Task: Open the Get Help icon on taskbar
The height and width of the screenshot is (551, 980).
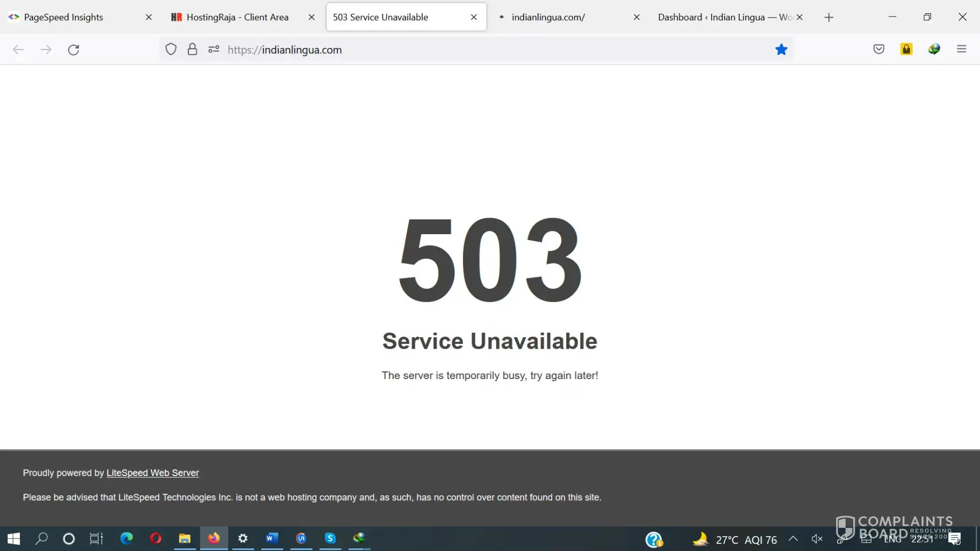Action: 654,539
